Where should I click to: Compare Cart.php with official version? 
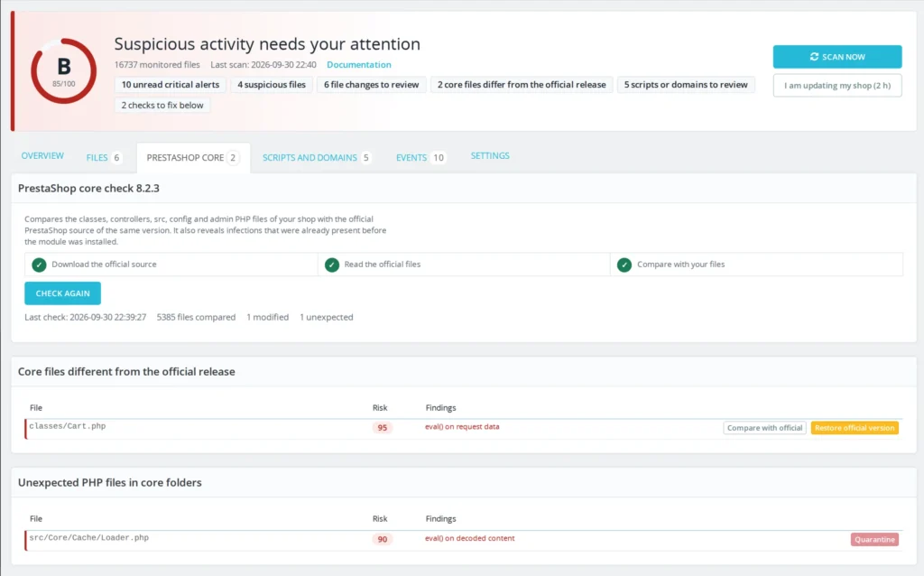click(x=765, y=428)
